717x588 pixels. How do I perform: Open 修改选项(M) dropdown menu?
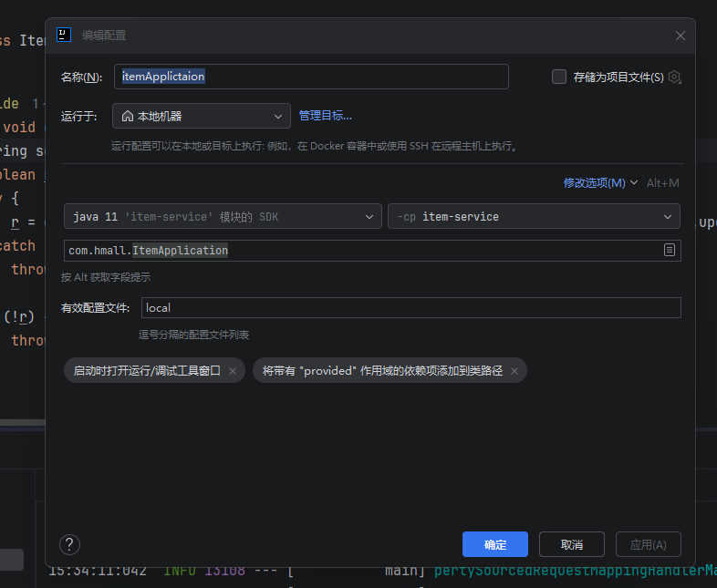coord(600,183)
